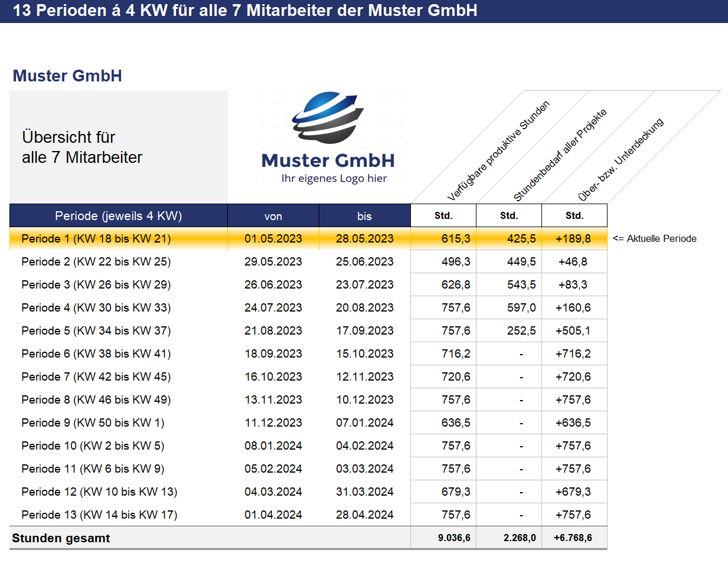This screenshot has height=570, width=728.
Task: Click the 'Übersicht für alle 7 Mitarbeiter' box
Action: point(119,147)
